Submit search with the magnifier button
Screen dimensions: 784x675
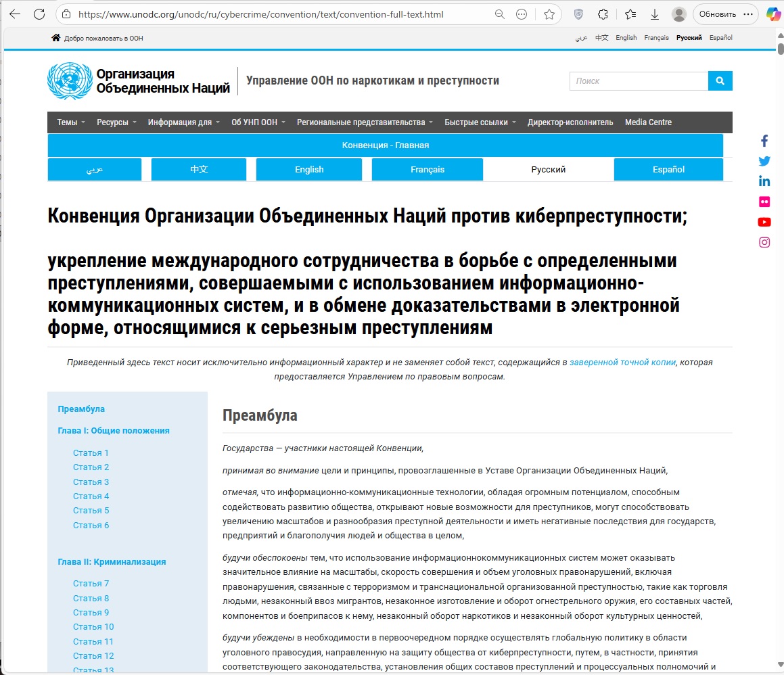(720, 81)
